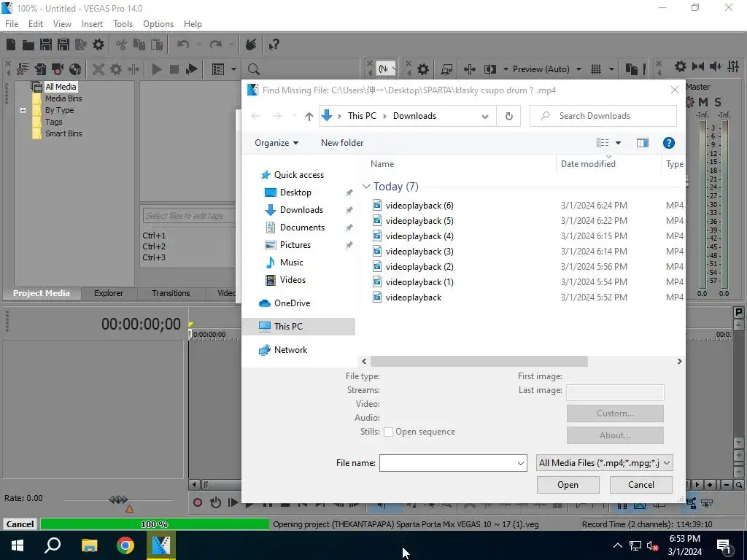
Task: Toggle Master bus Mute M button
Action: coord(703,102)
